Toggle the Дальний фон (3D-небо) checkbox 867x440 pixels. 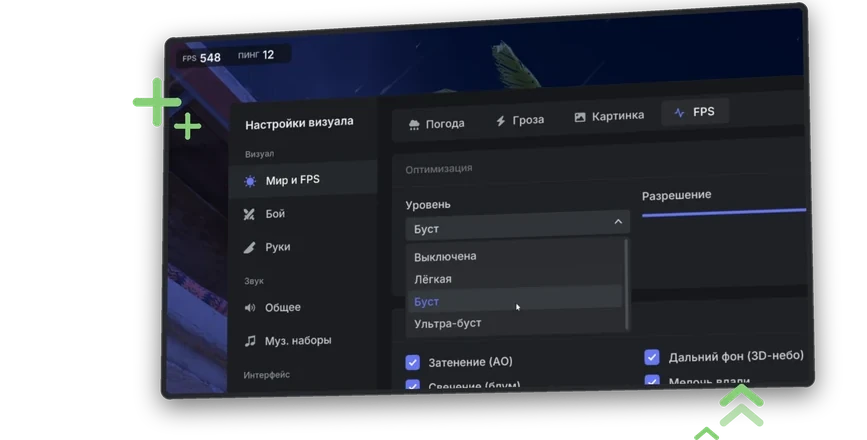652,357
